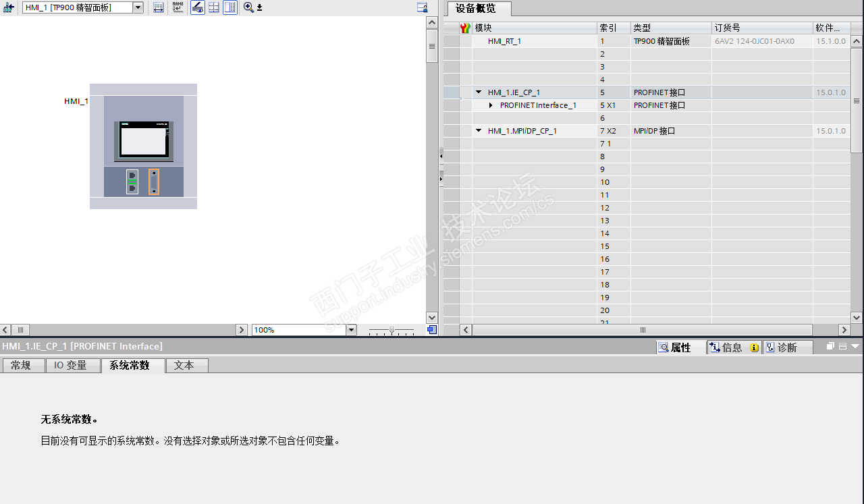
Task: Click the show address labels toolbar icon
Action: coord(158,7)
